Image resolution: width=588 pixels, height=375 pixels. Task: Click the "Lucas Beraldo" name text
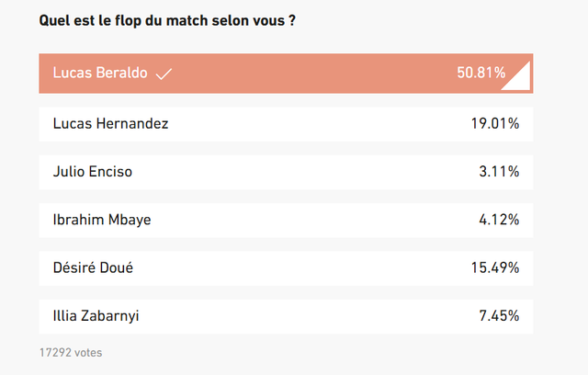(100, 74)
